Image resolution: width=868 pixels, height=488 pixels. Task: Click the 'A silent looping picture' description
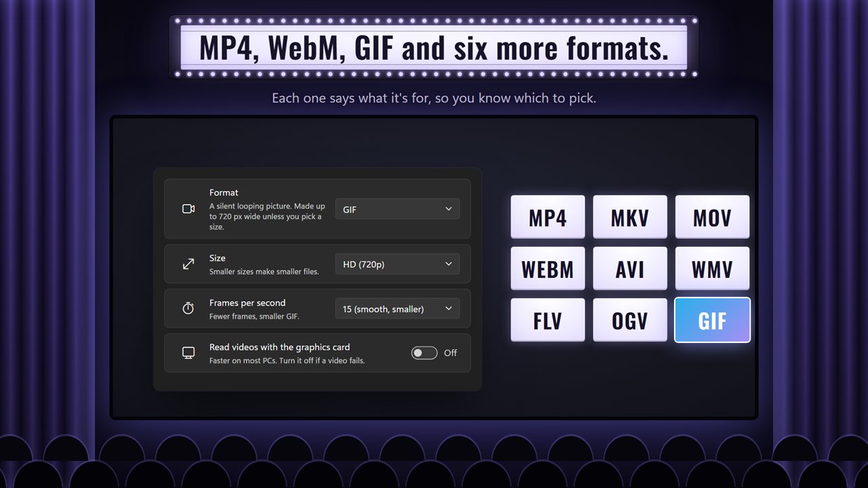click(x=267, y=216)
